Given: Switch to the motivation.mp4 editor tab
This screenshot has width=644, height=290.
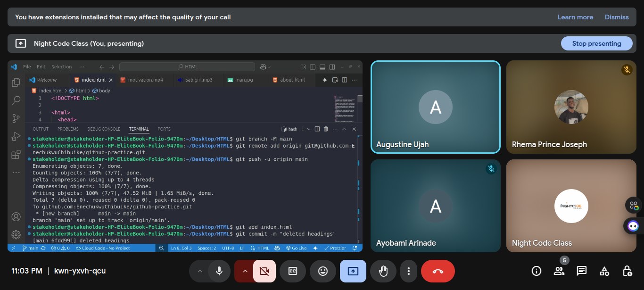Looking at the screenshot, I should (x=145, y=80).
